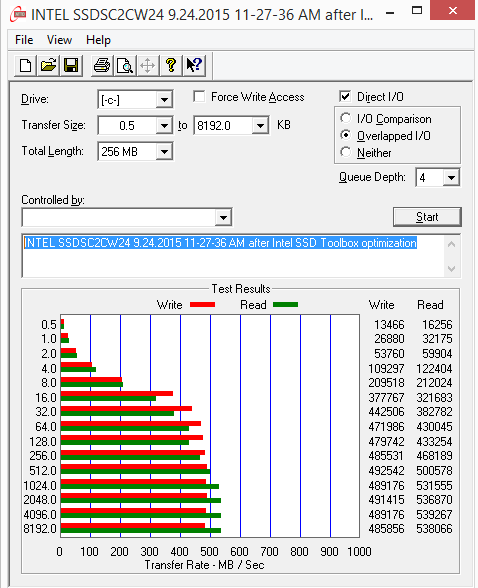478x588 pixels.
Task: Click the 'Transfer Rate - MB / Sec' label
Action: (x=205, y=565)
